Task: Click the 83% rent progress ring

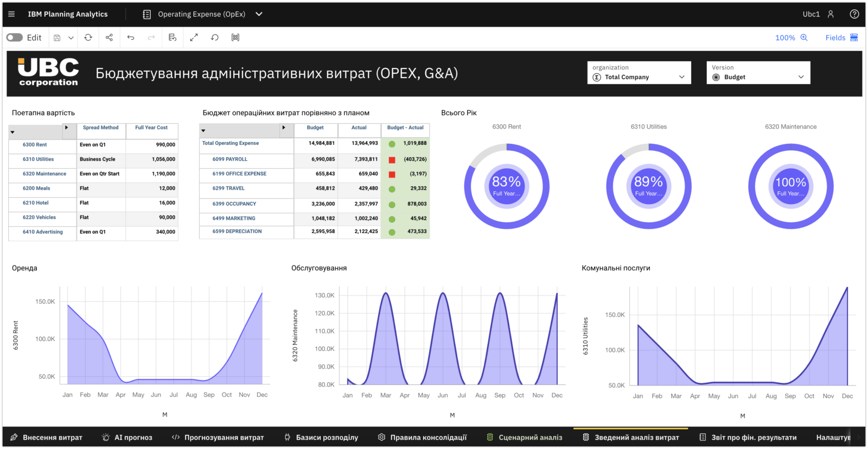Action: point(507,186)
